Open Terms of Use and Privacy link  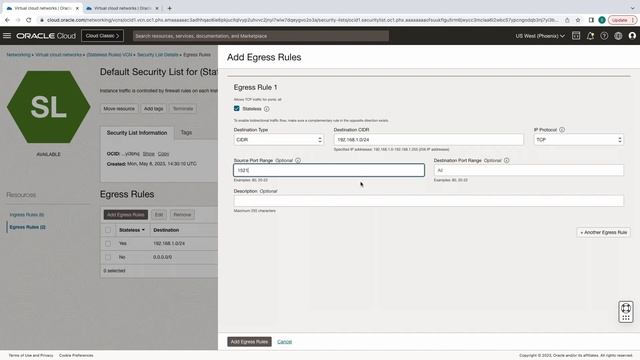click(31, 356)
